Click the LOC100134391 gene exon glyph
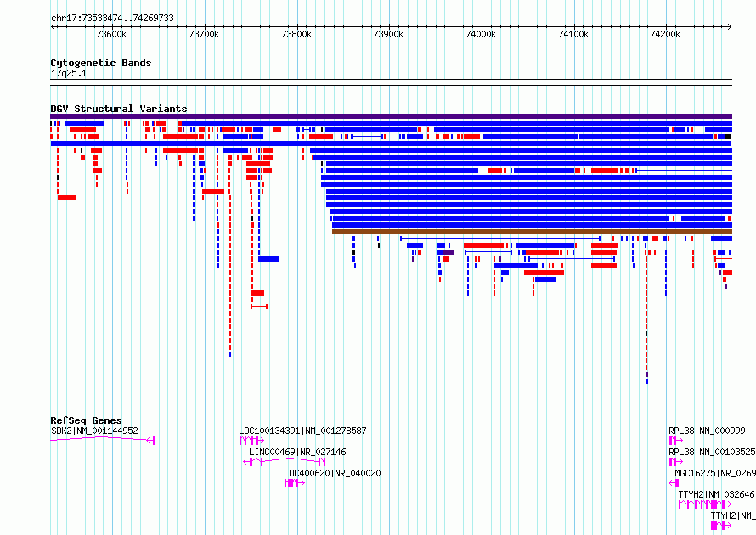Image resolution: width=756 pixels, height=535 pixels. click(251, 441)
